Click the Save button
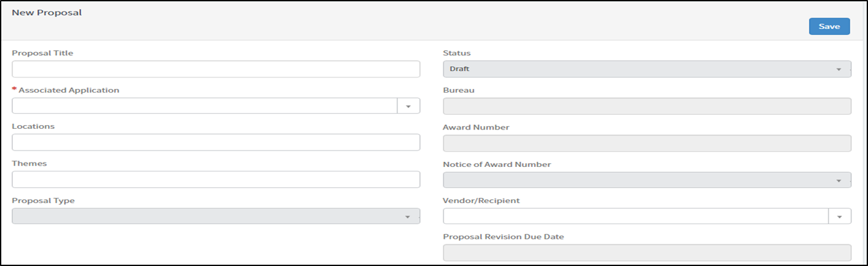This screenshot has width=868, height=266. pos(829,27)
